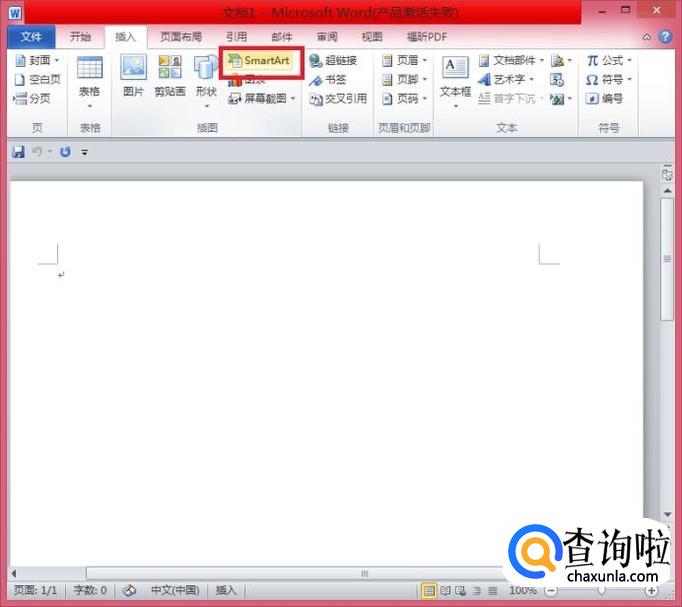Switch to the 邮件 Mailings tab

tap(282, 37)
